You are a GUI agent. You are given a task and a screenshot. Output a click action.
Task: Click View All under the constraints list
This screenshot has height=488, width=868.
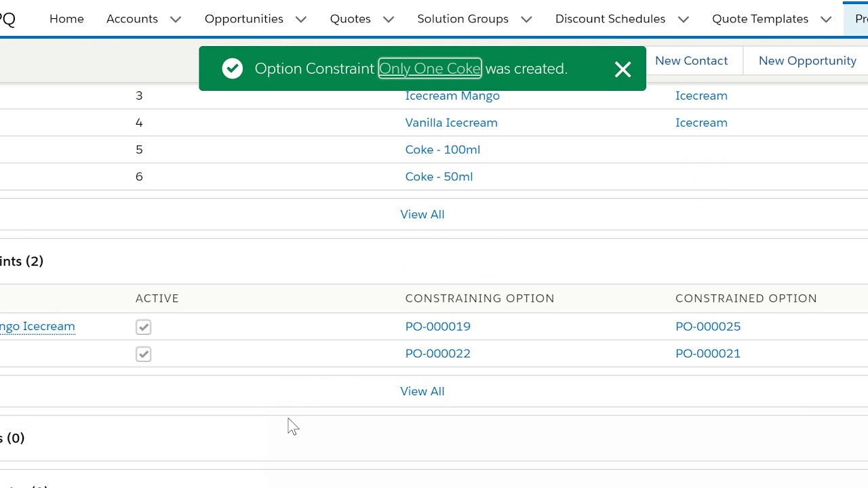[x=422, y=391]
